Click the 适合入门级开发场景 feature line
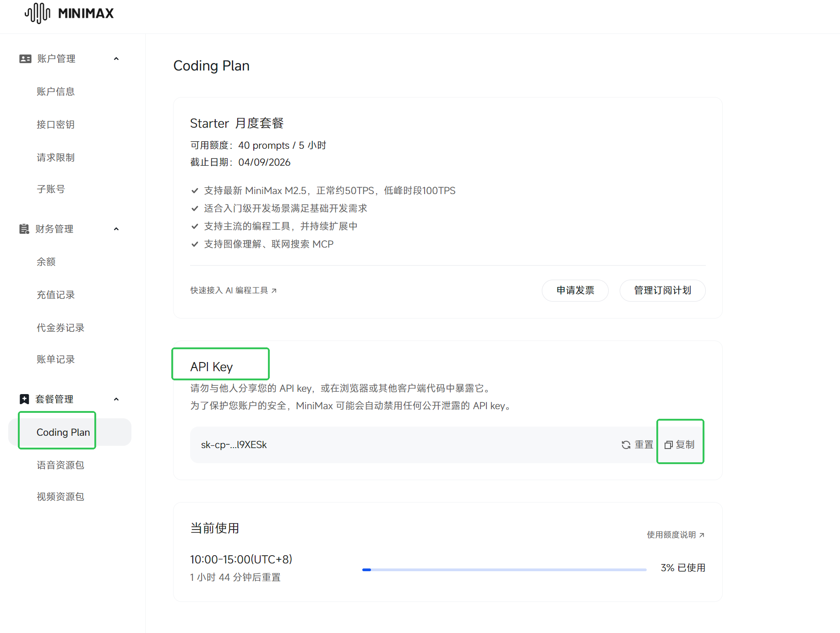840x633 pixels. [x=285, y=208]
